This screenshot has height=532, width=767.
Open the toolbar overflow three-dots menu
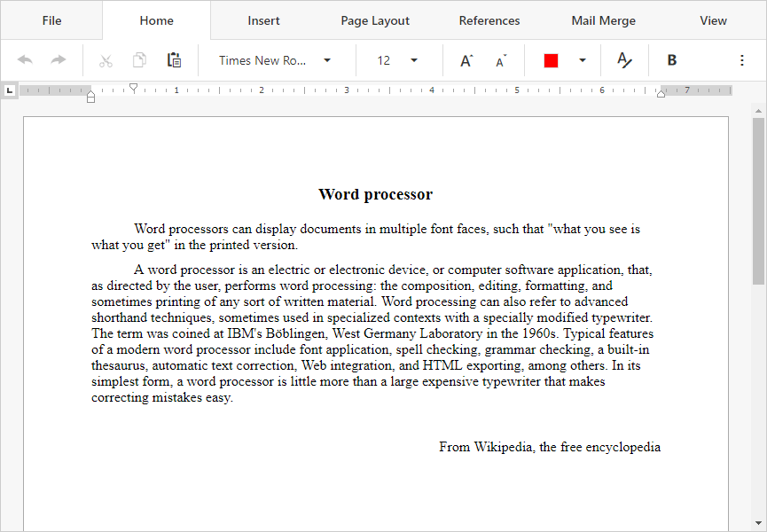point(742,60)
